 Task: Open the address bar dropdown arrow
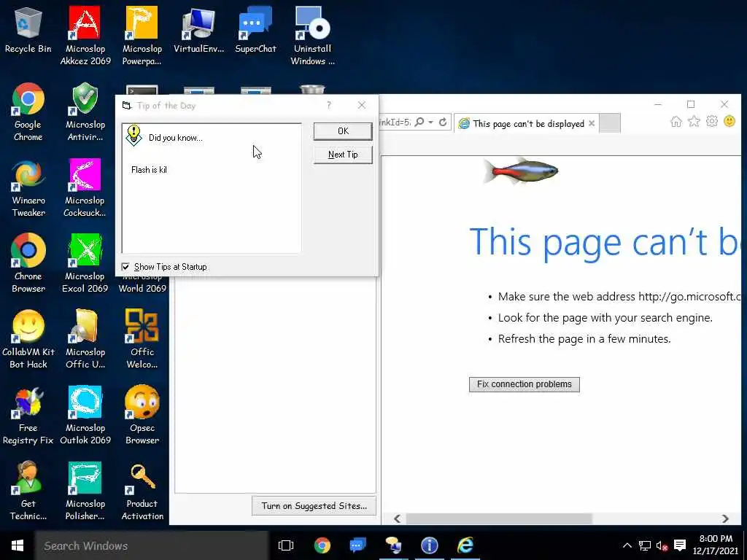tap(430, 122)
